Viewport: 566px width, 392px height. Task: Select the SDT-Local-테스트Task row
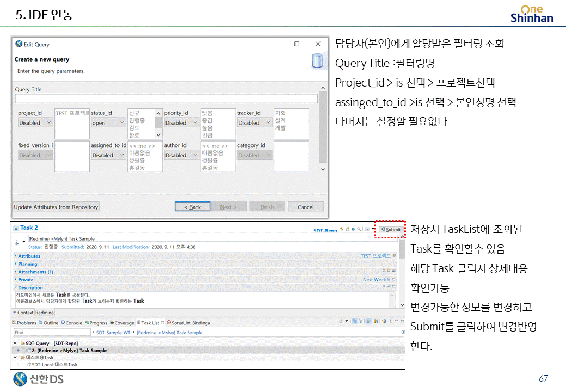pyautogui.click(x=208, y=365)
